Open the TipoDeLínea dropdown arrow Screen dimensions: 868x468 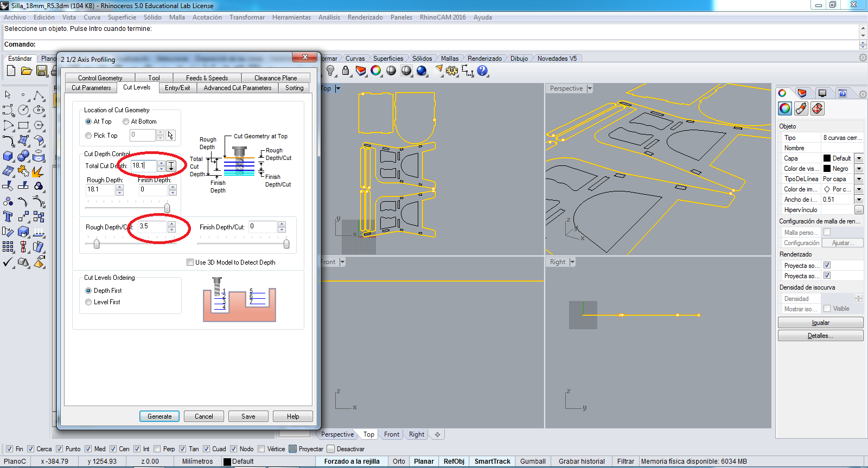pos(859,179)
